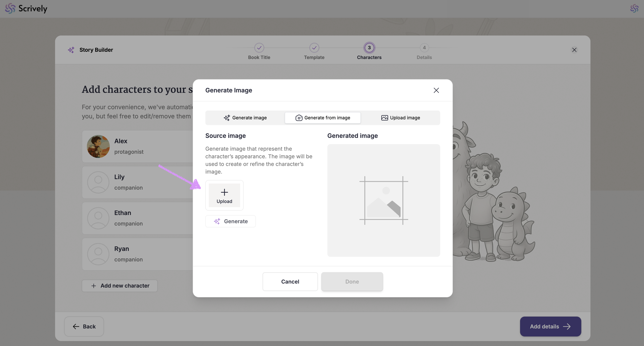Image resolution: width=644 pixels, height=346 pixels.
Task: Click Ethan's empty avatar icon
Action: pos(98,218)
